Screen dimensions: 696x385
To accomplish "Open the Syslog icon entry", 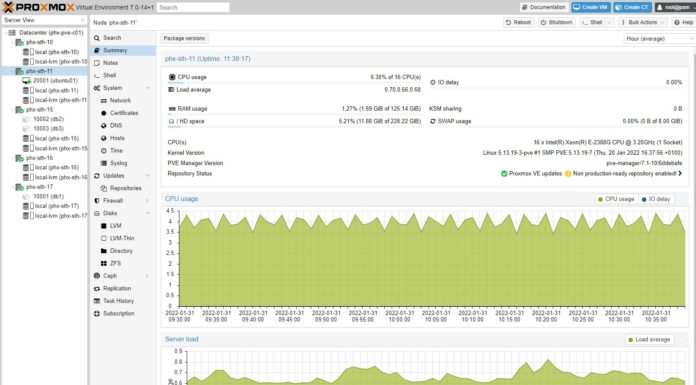I will 103,163.
